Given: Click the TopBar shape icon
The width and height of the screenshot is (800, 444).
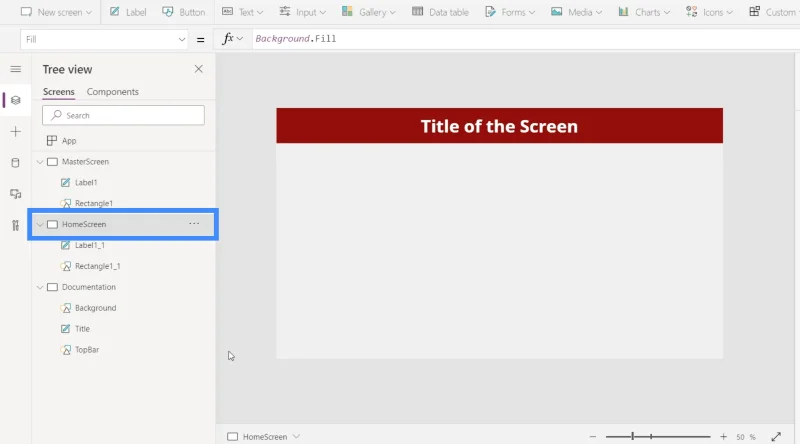Looking at the screenshot, I should tap(65, 350).
